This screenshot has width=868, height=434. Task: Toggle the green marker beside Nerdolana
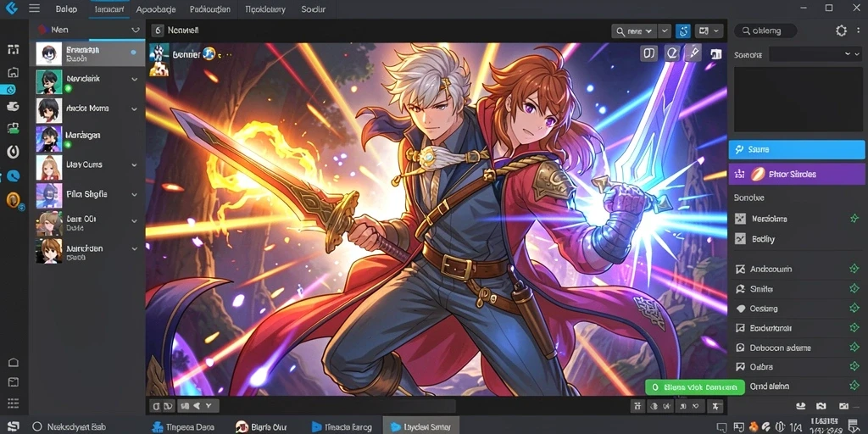pyautogui.click(x=854, y=219)
